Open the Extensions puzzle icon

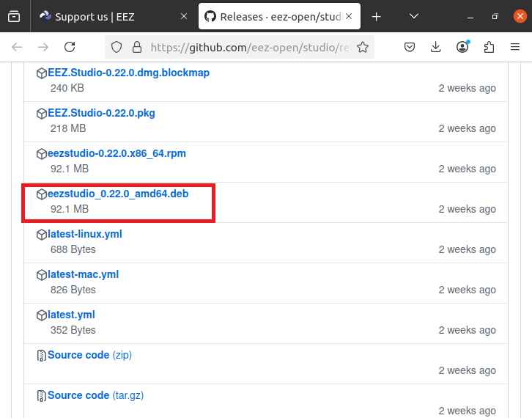coord(489,47)
